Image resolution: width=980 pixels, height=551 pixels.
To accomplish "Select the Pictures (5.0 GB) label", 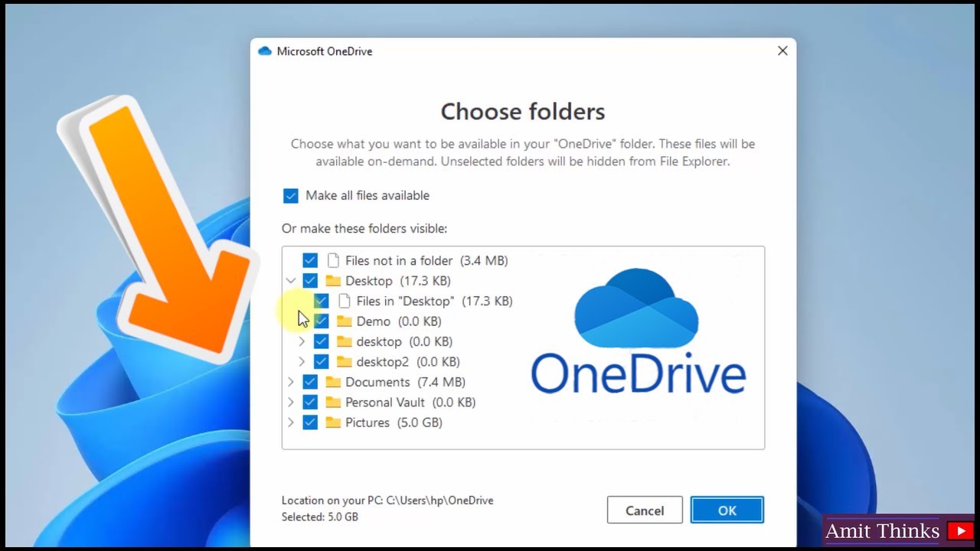I will point(394,422).
